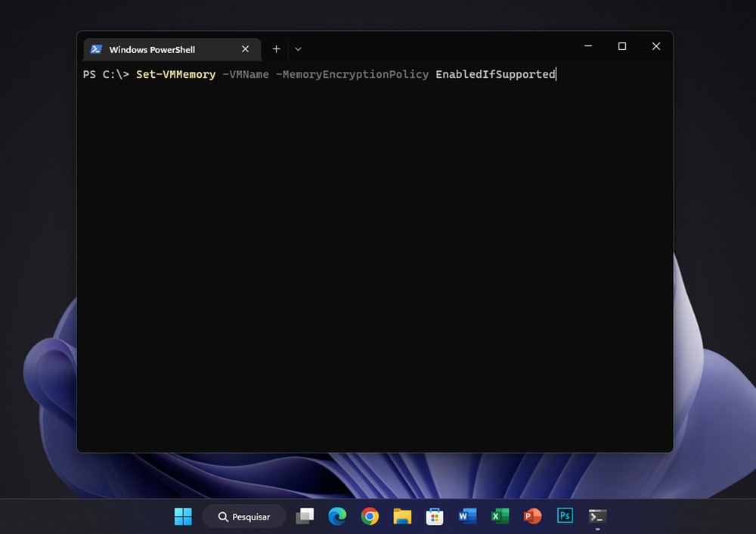Minimize the terminal window
Image resolution: width=756 pixels, height=534 pixels.
(588, 46)
